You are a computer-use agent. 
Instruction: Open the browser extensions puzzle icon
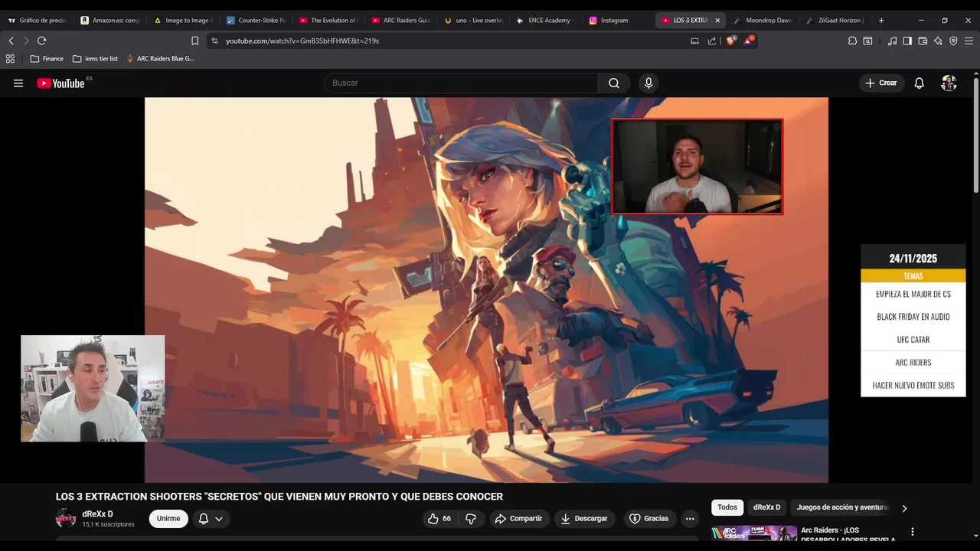pos(852,41)
